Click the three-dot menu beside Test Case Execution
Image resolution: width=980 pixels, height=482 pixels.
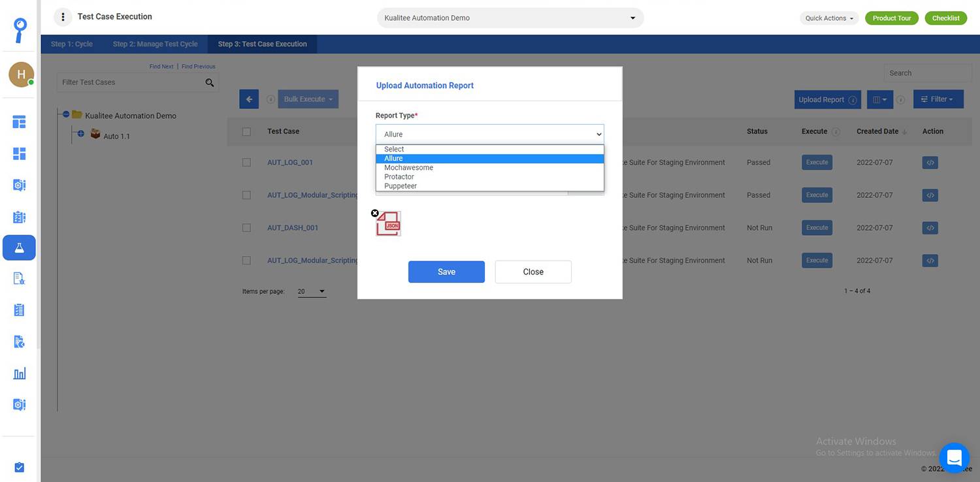(63, 17)
